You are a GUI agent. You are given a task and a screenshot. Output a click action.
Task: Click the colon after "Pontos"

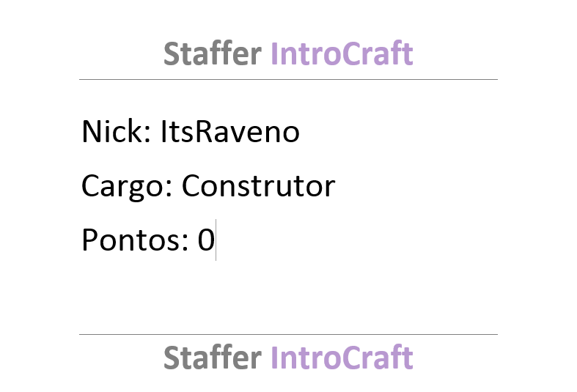point(185,243)
